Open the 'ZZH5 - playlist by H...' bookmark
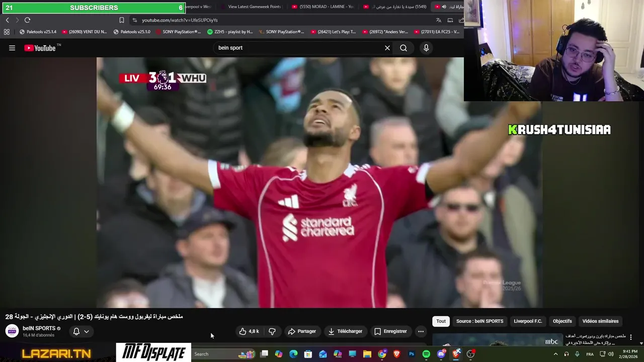This screenshot has height=362, width=644. pyautogui.click(x=230, y=32)
